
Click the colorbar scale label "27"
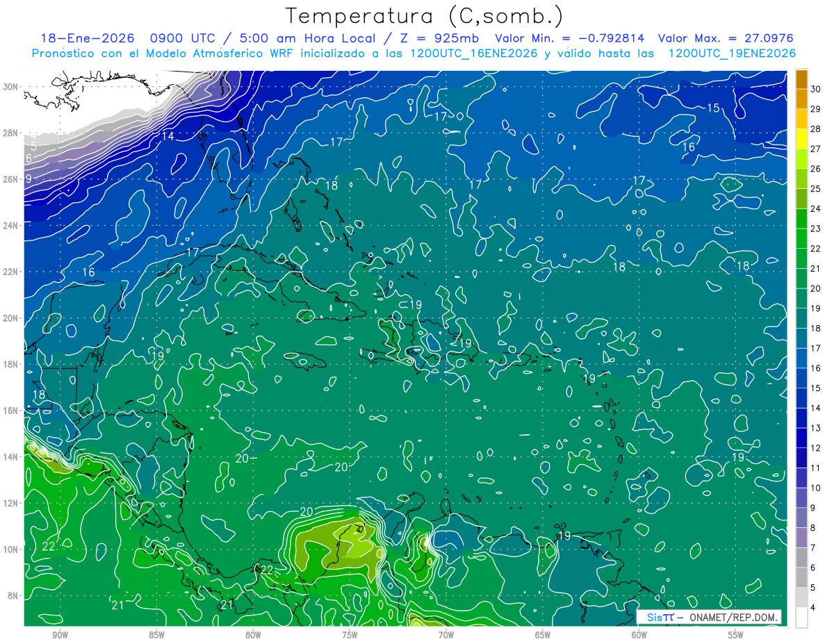coord(816,149)
